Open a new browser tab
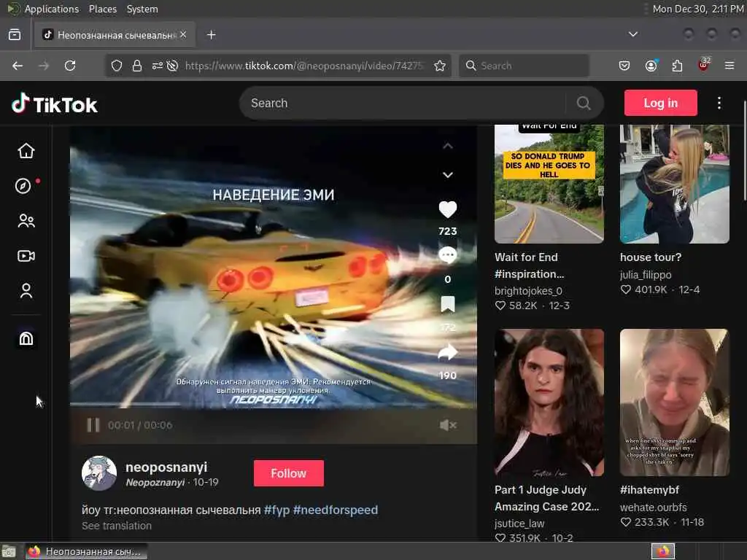The image size is (747, 560). pyautogui.click(x=212, y=35)
